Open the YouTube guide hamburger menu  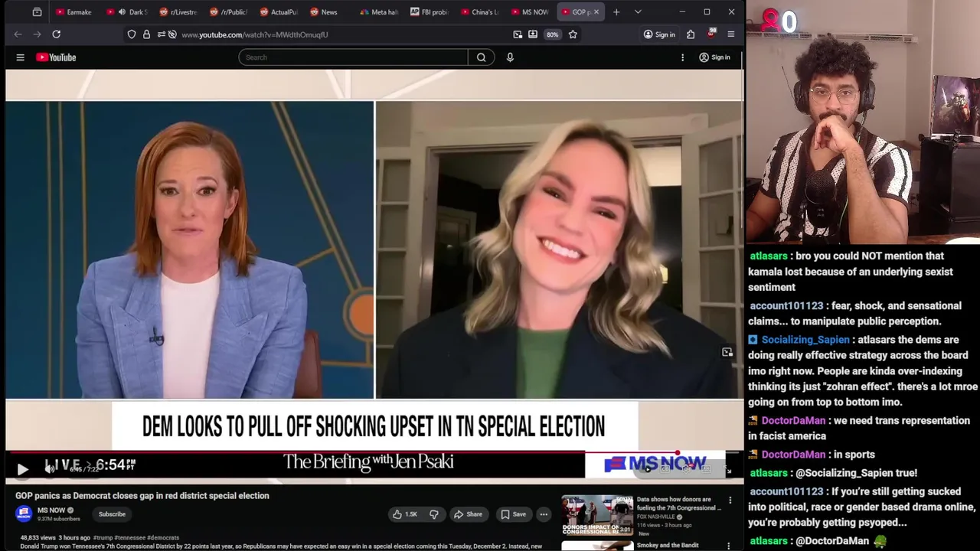[21, 57]
